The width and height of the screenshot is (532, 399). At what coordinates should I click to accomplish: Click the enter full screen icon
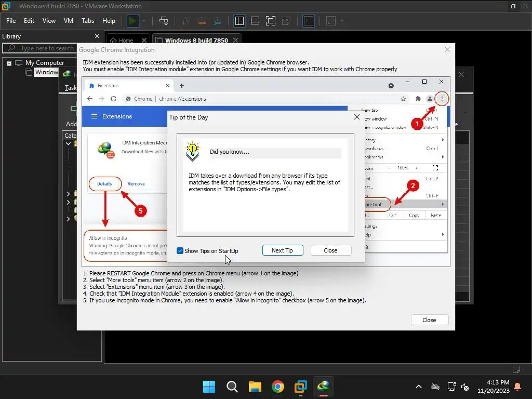[270, 21]
